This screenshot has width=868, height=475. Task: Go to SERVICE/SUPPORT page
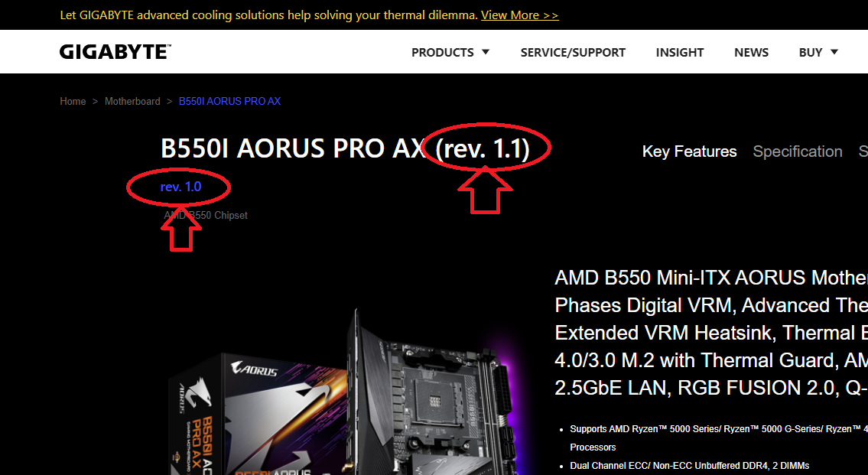click(573, 52)
